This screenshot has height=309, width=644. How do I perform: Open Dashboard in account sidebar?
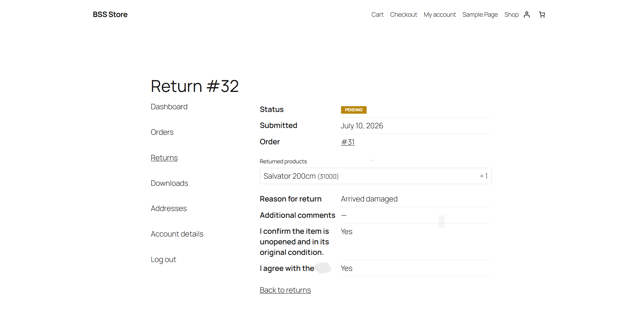(169, 107)
